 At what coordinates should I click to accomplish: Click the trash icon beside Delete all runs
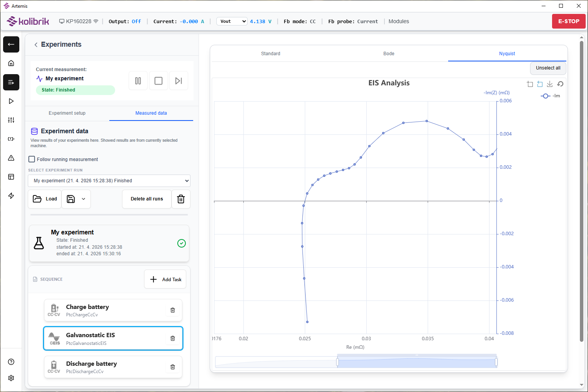(x=181, y=199)
